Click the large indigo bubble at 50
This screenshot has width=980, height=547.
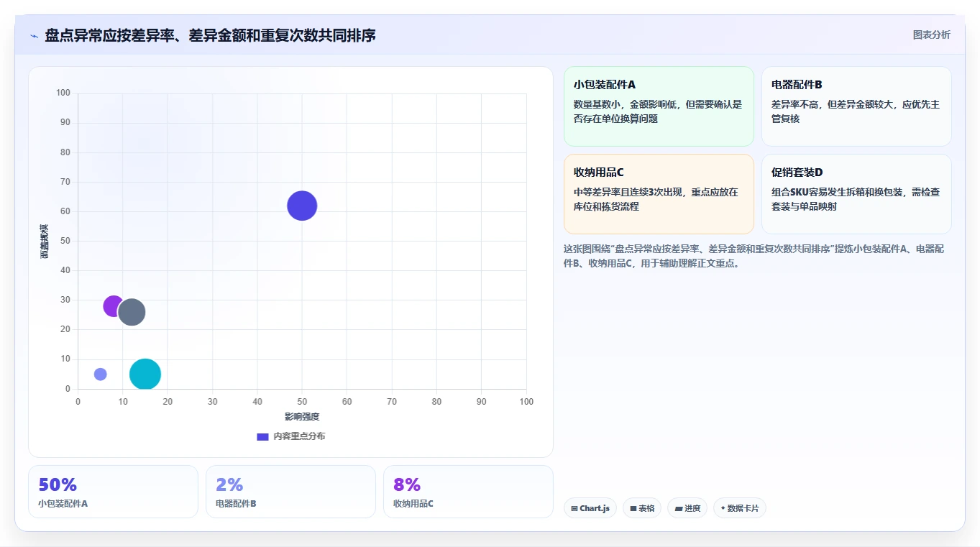click(x=302, y=206)
